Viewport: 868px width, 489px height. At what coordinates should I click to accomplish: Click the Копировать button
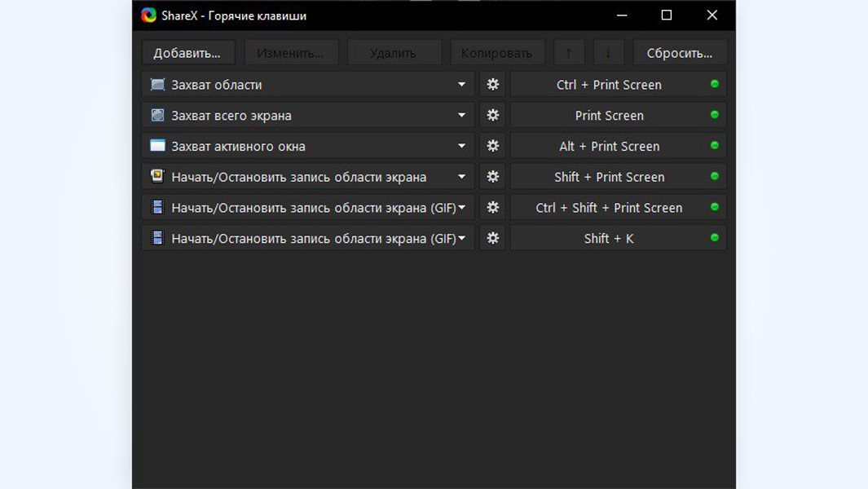click(x=496, y=53)
